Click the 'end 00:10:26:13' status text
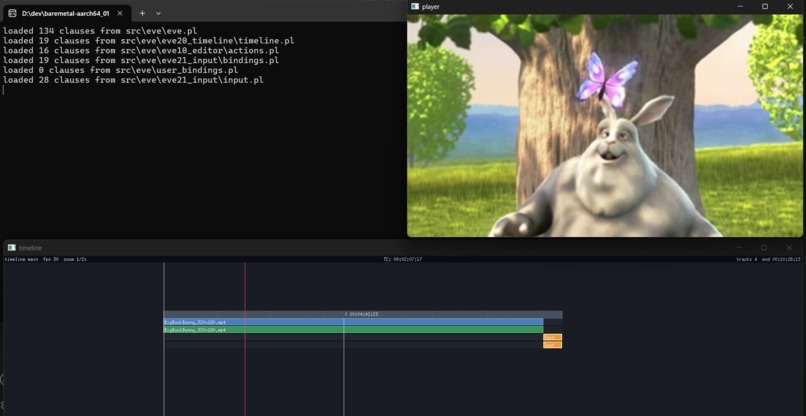 tap(781, 259)
